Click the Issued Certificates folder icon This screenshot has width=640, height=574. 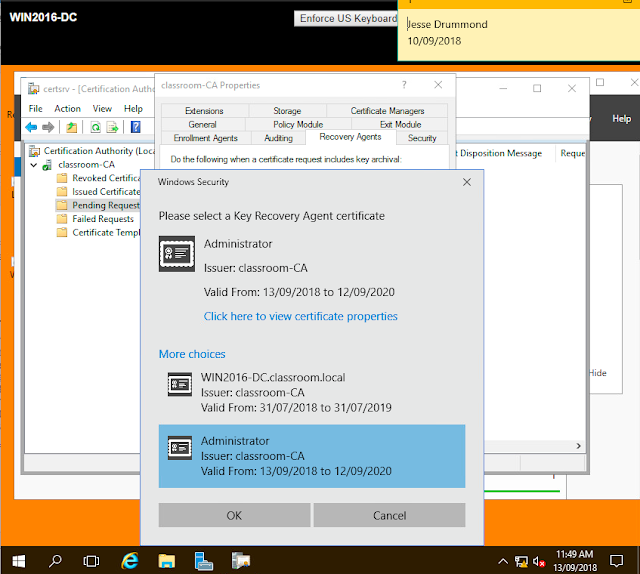click(x=62, y=191)
